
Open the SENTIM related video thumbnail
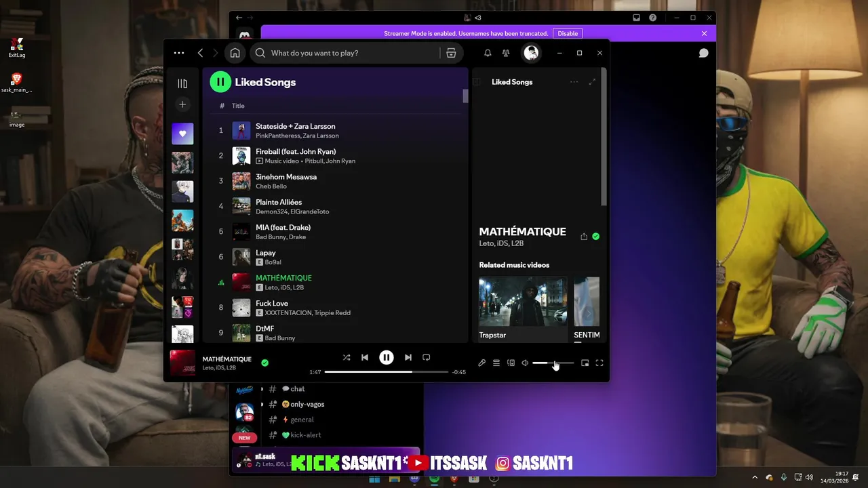(x=587, y=301)
